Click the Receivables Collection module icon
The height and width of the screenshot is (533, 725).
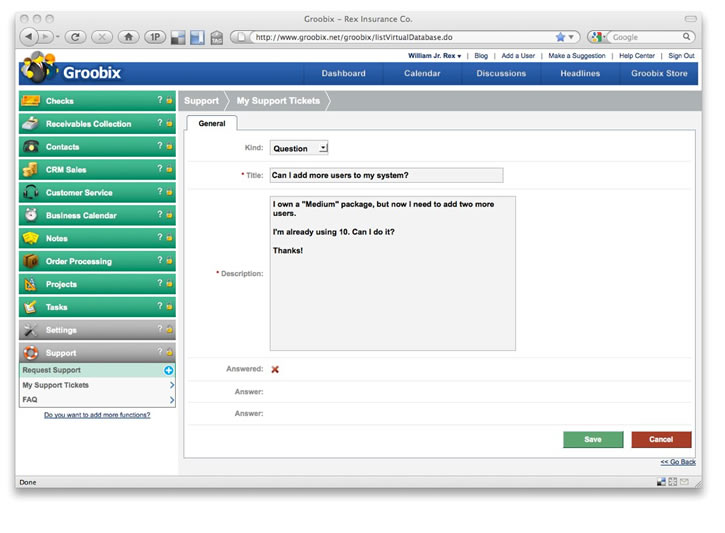pyautogui.click(x=31, y=123)
